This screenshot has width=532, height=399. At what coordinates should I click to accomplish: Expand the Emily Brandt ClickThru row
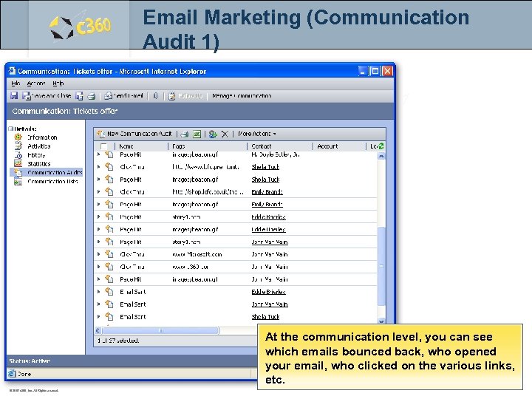pyautogui.click(x=99, y=191)
